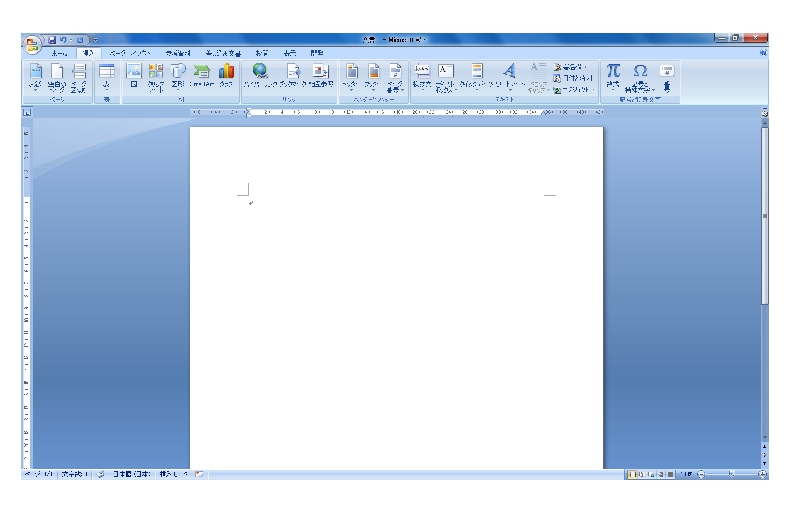Open Page Number (ページ番号) menu
This screenshot has height=506, width=812.
(395, 78)
